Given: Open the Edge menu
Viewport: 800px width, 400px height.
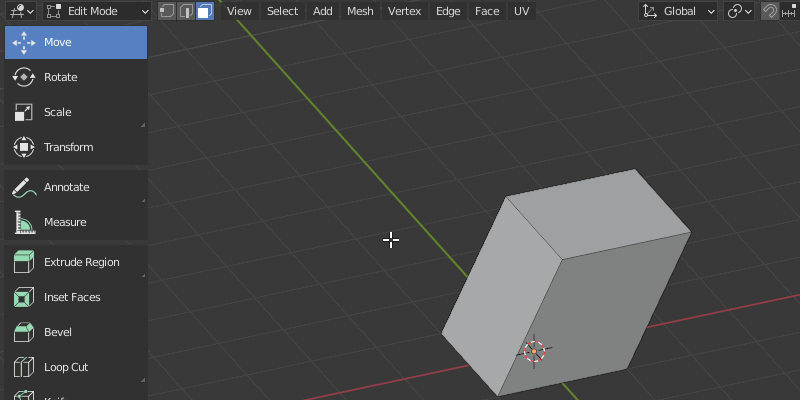Looking at the screenshot, I should pyautogui.click(x=448, y=11).
